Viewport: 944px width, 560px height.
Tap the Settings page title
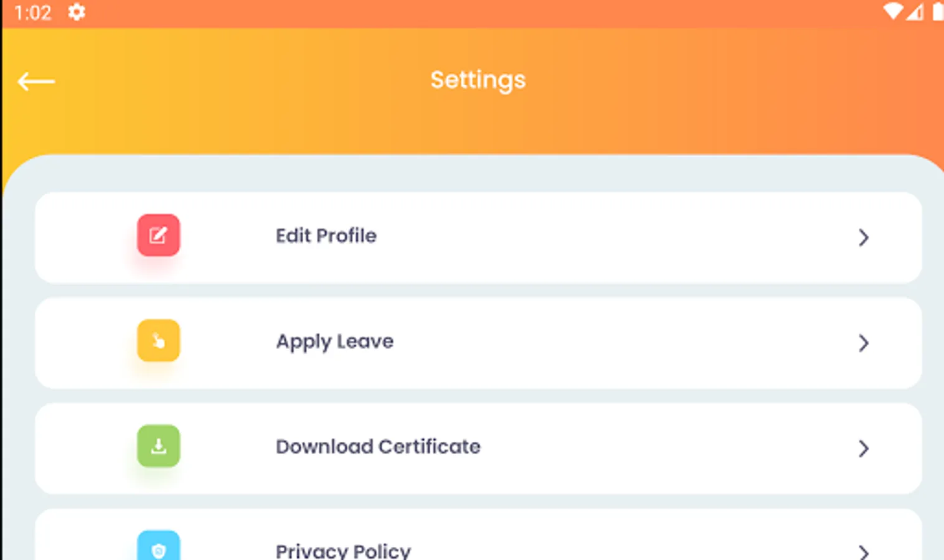(478, 80)
